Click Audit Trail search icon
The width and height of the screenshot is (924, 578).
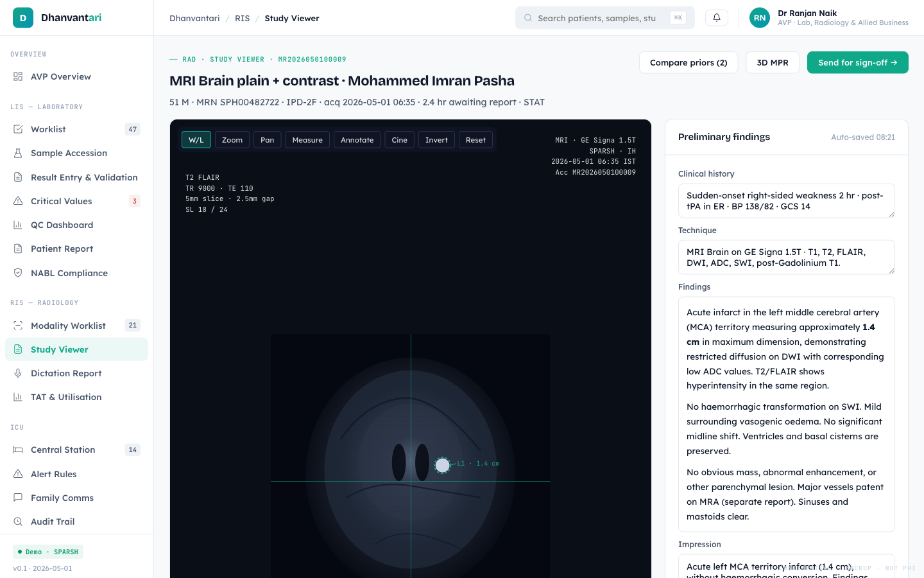pyautogui.click(x=18, y=521)
